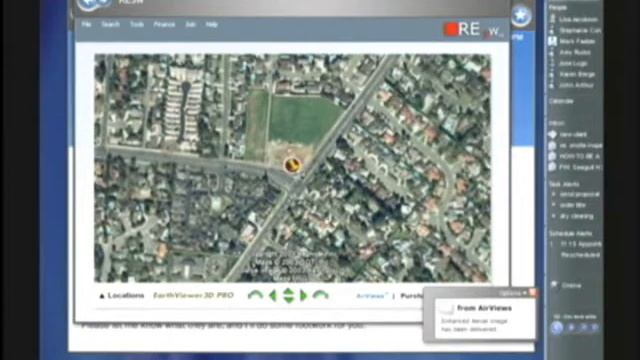
Task: Open the Search menu
Action: tap(110, 24)
